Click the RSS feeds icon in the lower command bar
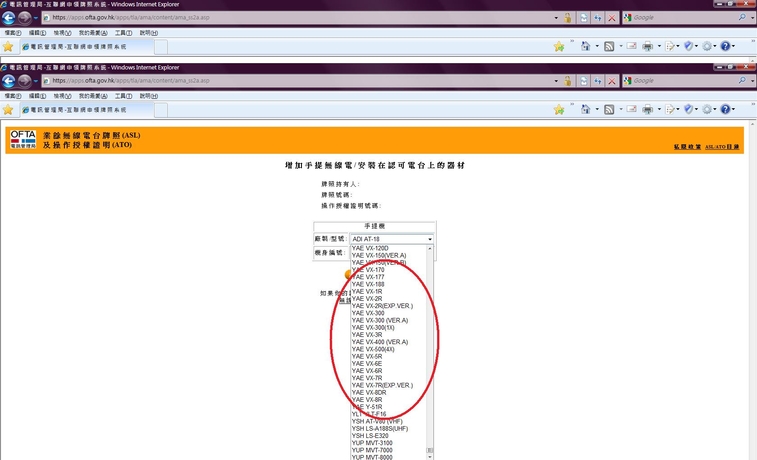Screen dimensions: 757x460 pyautogui.click(x=610, y=108)
